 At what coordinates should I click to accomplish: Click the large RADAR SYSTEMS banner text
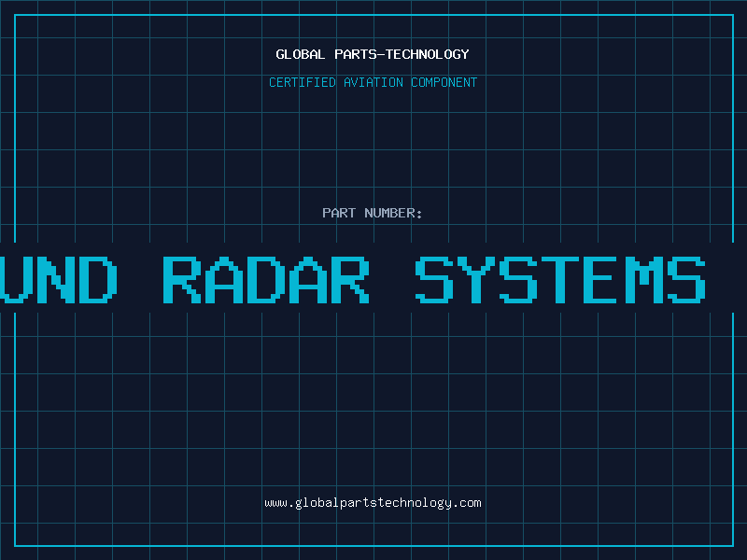coord(434,279)
